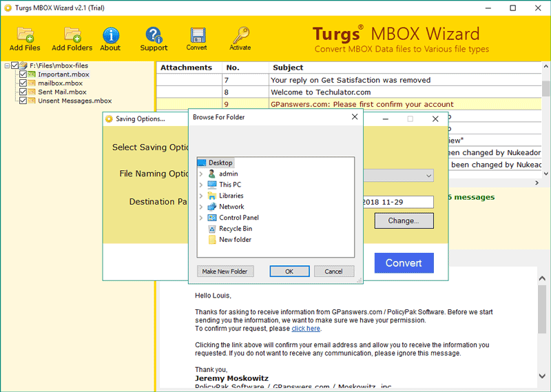Select 'Welcome to Techulator.com' message row

(x=349, y=92)
